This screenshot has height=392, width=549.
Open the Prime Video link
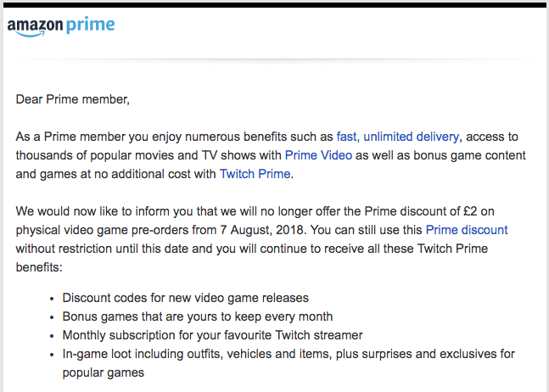tap(318, 155)
